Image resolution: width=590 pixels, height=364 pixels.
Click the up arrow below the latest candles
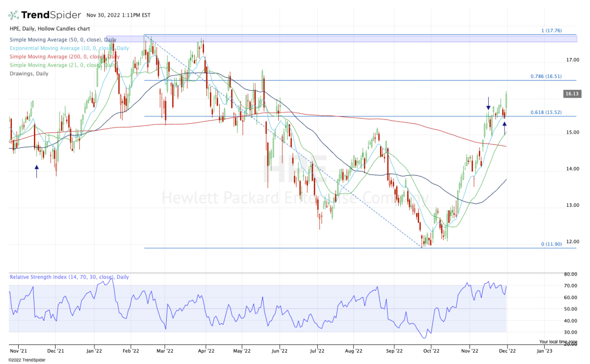(504, 125)
